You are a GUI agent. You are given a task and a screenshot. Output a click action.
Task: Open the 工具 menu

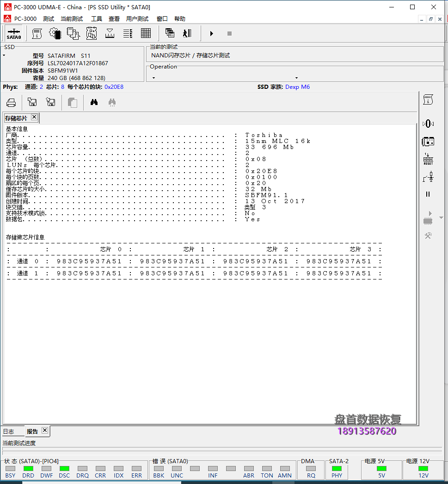96,19
